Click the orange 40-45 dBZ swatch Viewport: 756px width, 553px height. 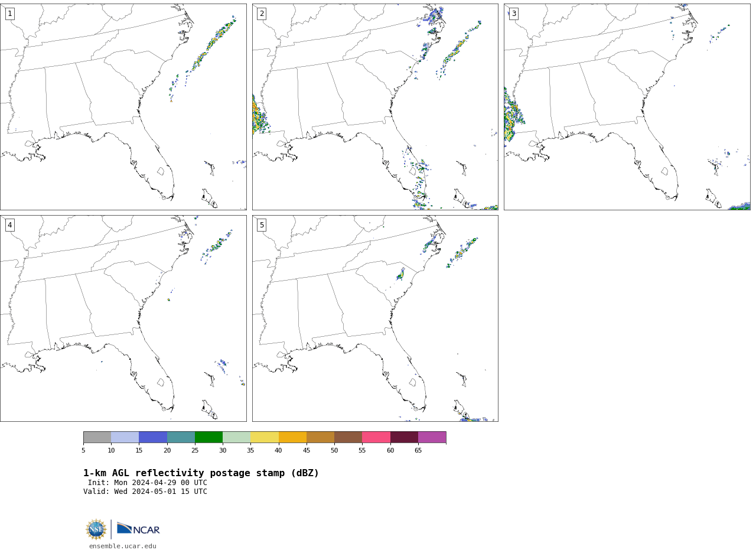coord(292,437)
